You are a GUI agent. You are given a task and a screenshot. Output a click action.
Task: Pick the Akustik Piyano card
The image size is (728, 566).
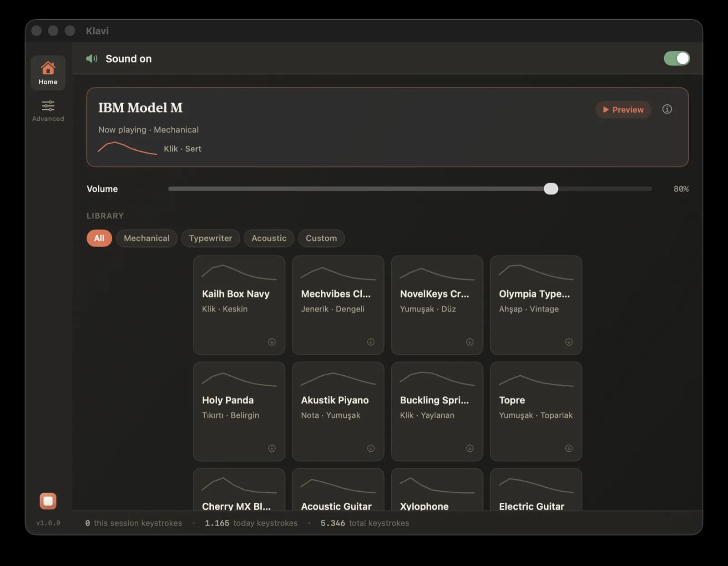338,412
